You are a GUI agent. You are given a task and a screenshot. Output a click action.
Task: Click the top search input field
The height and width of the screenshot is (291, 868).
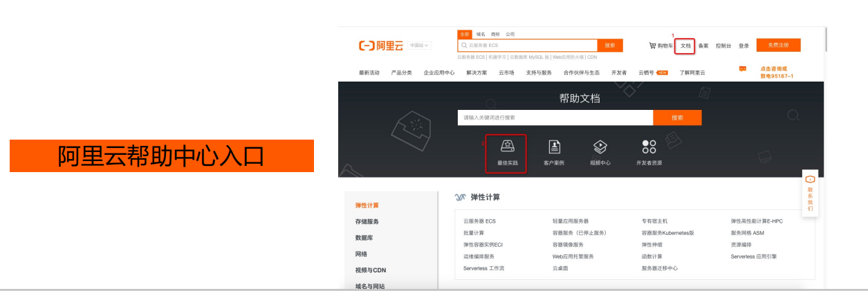point(527,46)
